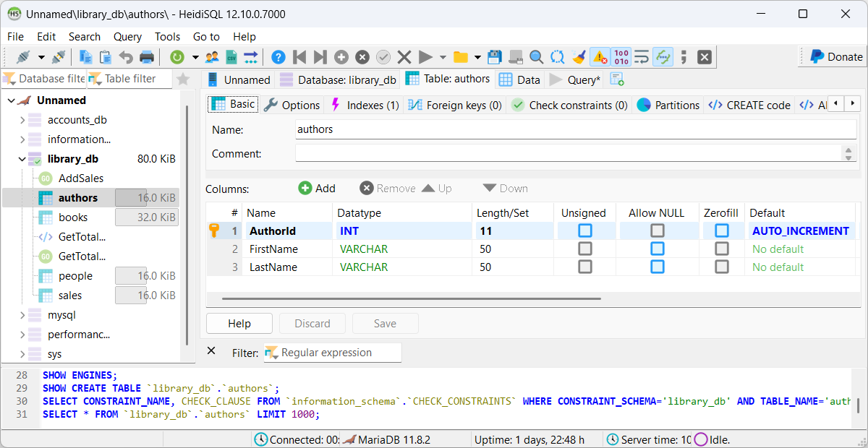Click the Donate button
Image resolution: width=868 pixels, height=448 pixels.
(835, 56)
